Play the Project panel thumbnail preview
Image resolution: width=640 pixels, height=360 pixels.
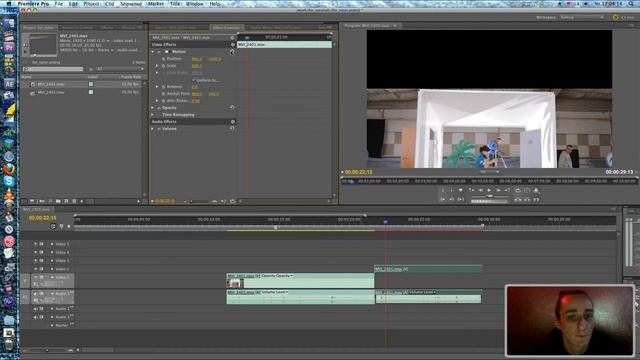[26, 52]
